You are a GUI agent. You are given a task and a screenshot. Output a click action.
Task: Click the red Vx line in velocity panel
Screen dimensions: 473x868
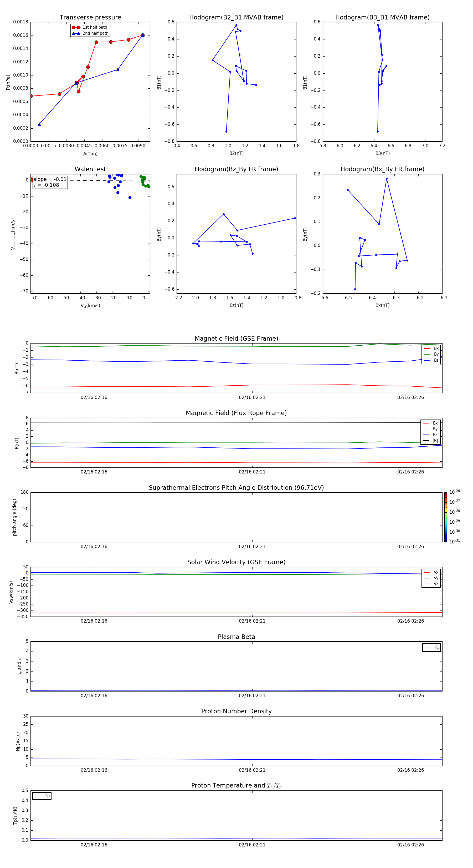pyautogui.click(x=236, y=613)
